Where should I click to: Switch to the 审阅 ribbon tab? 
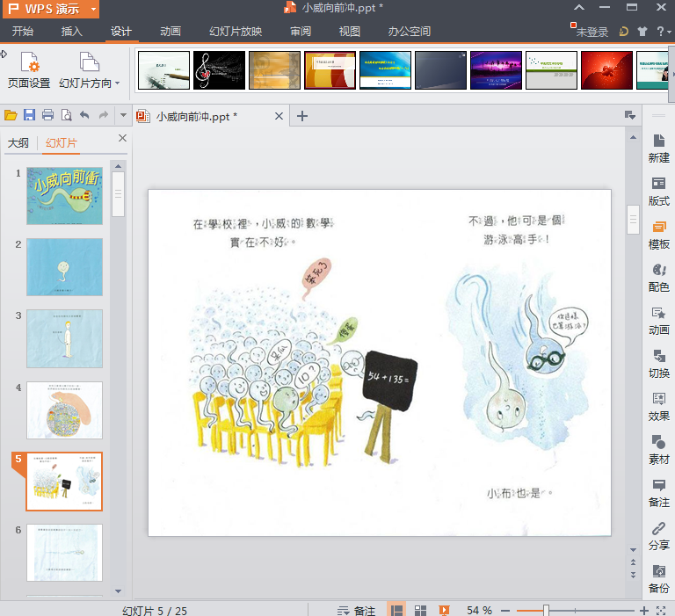click(x=301, y=31)
